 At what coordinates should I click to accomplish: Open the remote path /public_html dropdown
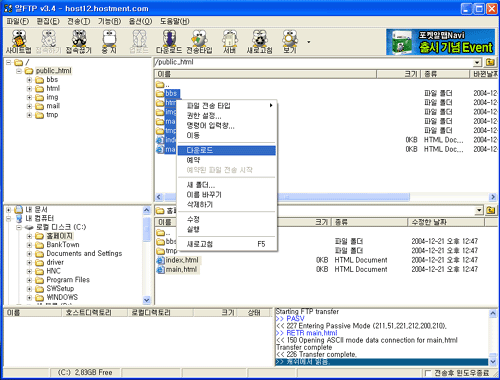click(x=477, y=62)
